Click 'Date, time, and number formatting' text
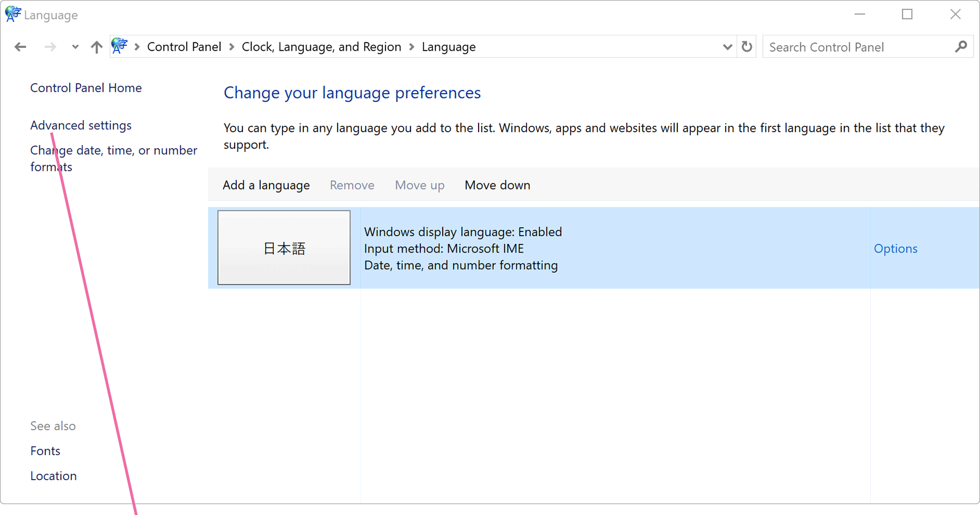 [461, 265]
